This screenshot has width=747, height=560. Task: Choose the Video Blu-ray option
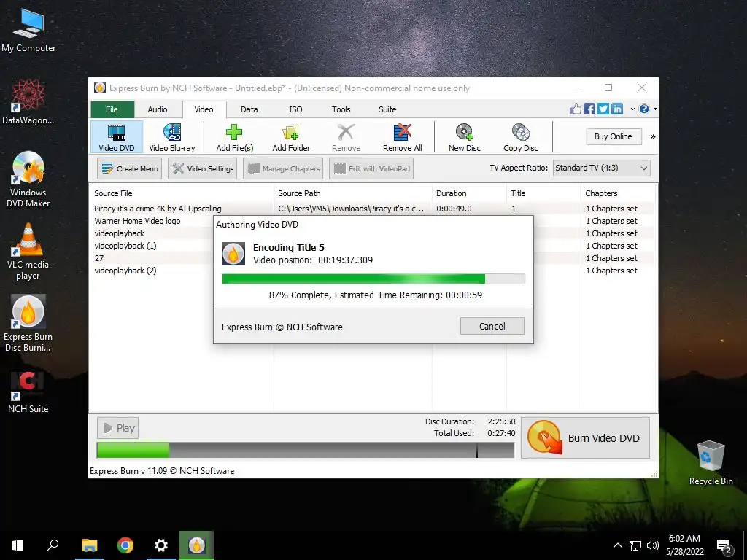click(172, 136)
